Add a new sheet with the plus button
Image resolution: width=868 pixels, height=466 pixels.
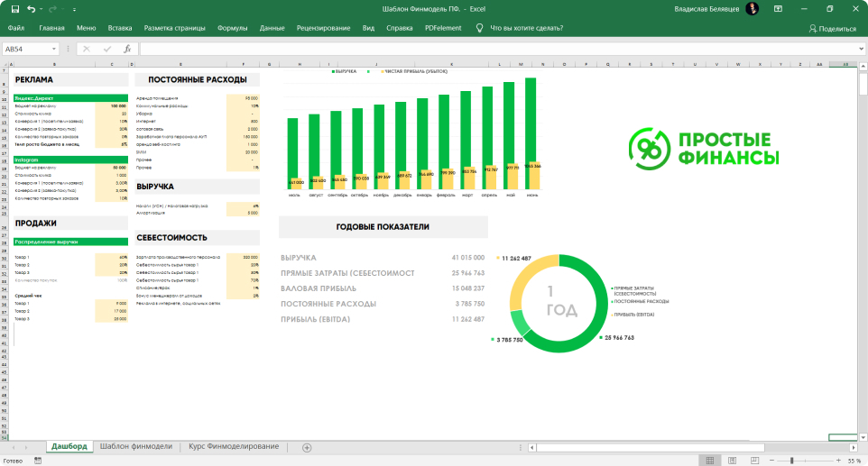point(307,447)
